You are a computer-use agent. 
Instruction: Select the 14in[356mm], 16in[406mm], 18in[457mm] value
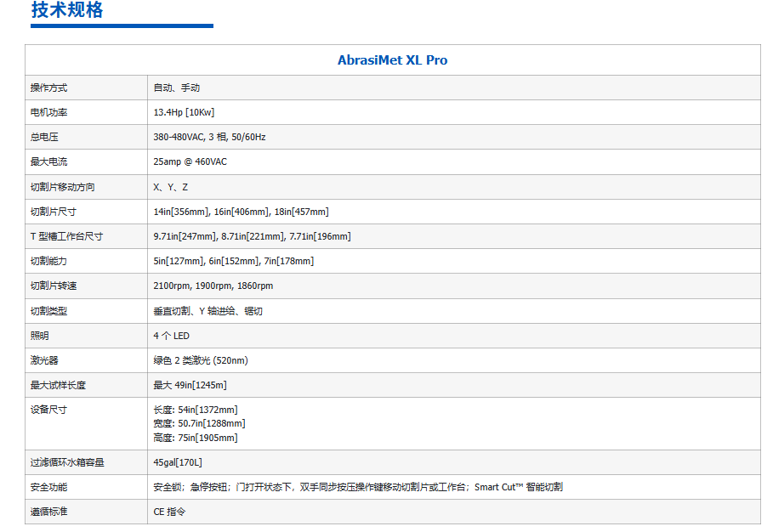[241, 212]
